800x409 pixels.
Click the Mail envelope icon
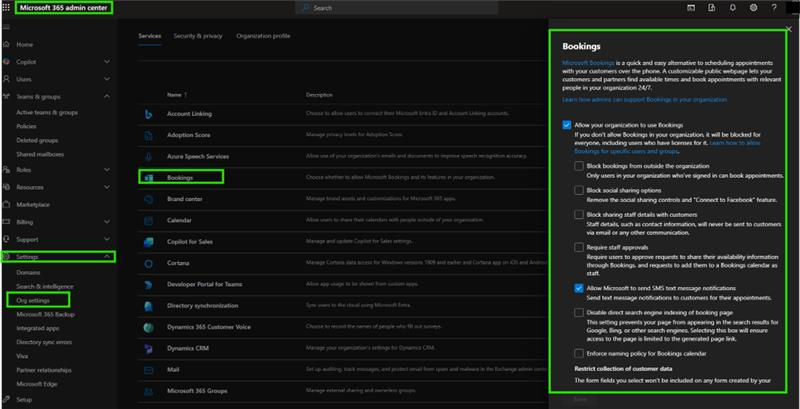[x=148, y=370]
